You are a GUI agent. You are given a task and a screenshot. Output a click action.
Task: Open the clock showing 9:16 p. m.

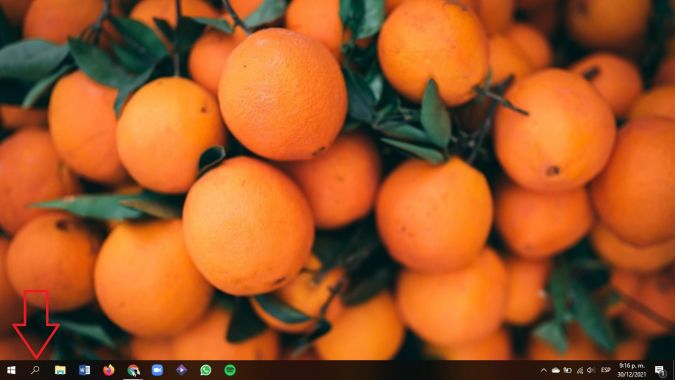pyautogui.click(x=632, y=370)
